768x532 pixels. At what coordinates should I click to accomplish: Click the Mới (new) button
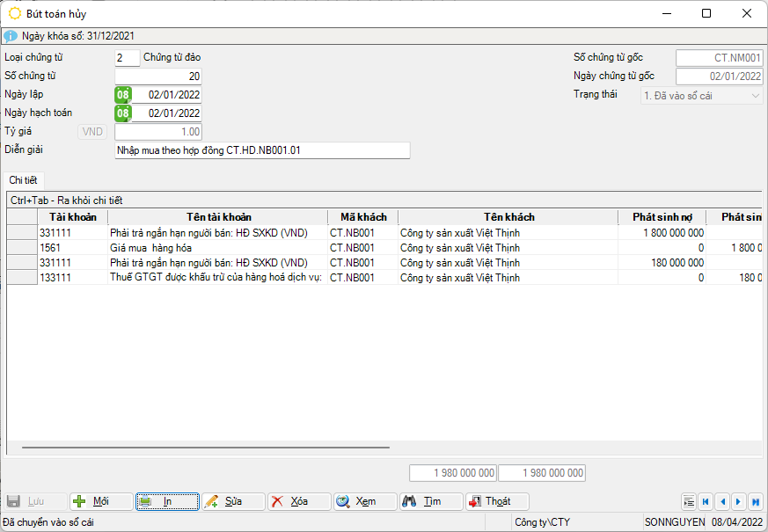[x=101, y=501]
